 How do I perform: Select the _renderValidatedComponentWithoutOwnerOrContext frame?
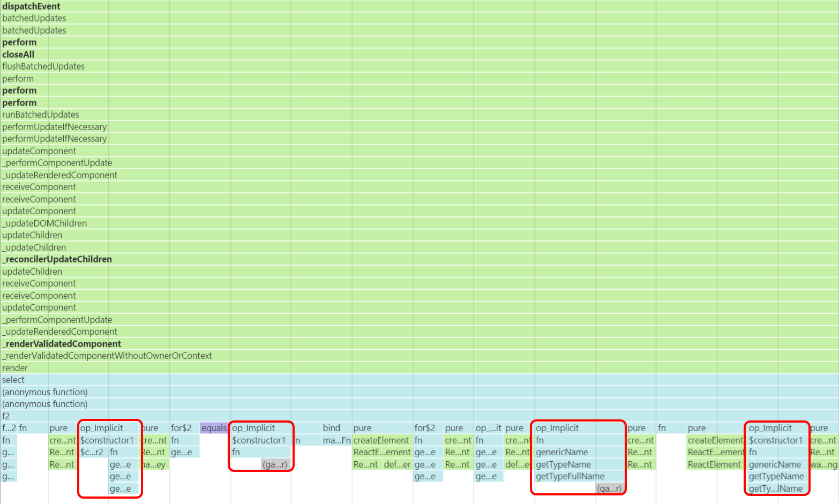(107, 356)
